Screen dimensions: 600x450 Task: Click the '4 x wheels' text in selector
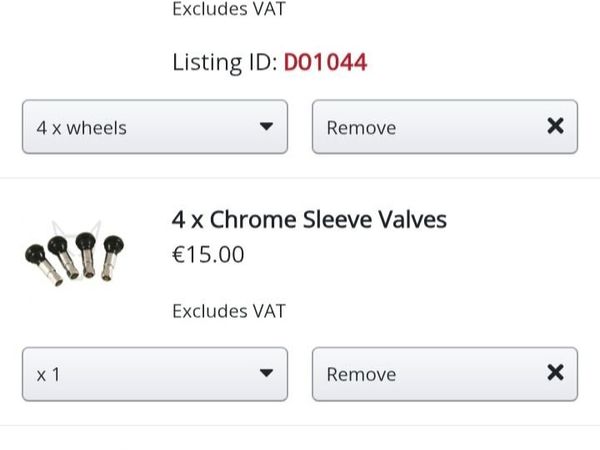click(x=82, y=128)
